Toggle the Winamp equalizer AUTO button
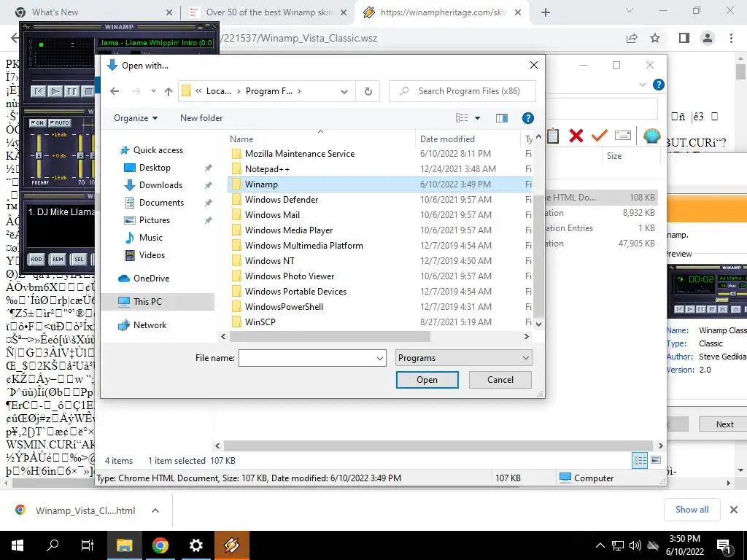The image size is (747, 560). [x=59, y=122]
